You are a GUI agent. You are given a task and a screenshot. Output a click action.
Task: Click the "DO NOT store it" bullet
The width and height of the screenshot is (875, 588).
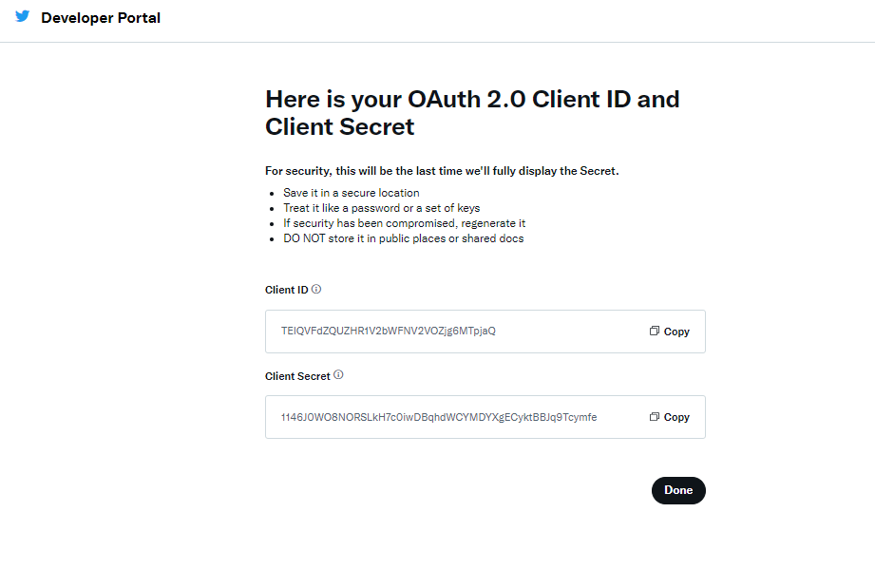pos(403,238)
